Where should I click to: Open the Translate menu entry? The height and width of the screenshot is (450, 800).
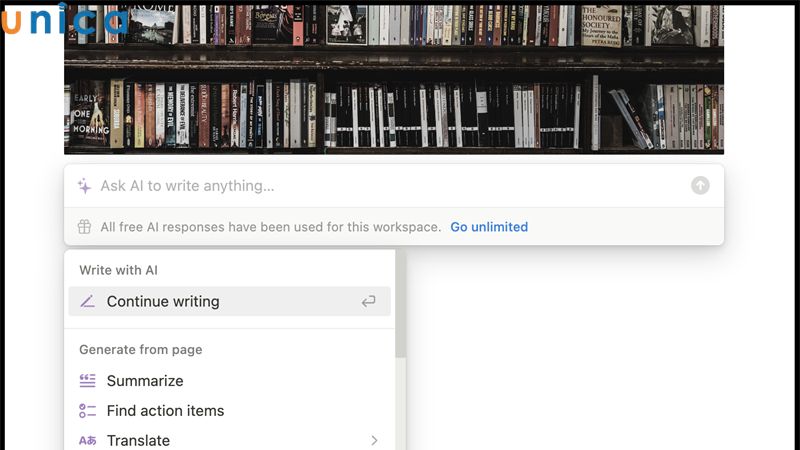(138, 440)
